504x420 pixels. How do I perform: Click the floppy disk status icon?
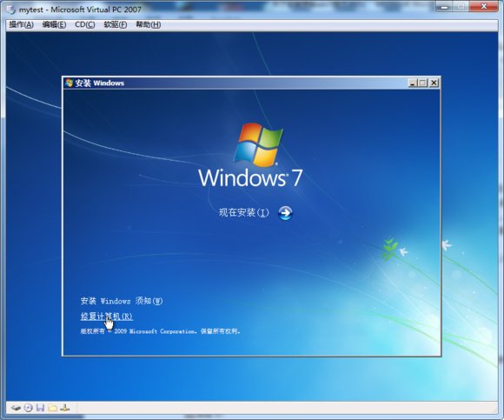pyautogui.click(x=40, y=408)
